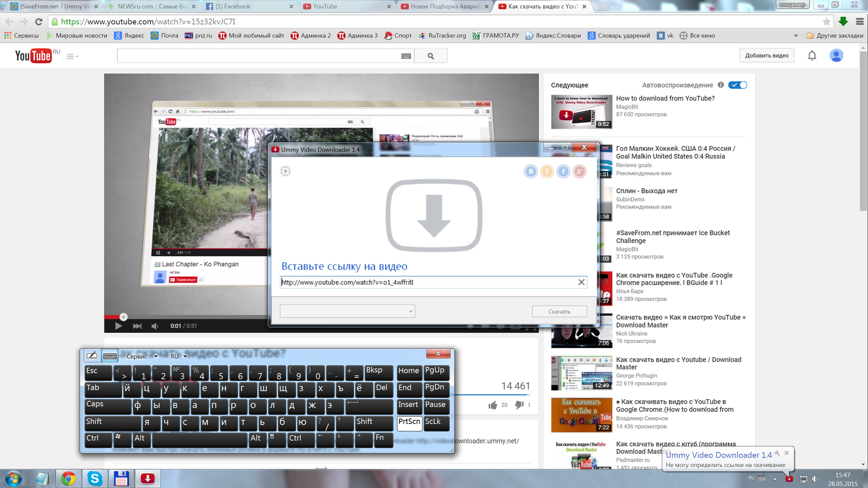868x488 pixels.
Task: Open the YouTube guide menu icon
Action: 72,56
